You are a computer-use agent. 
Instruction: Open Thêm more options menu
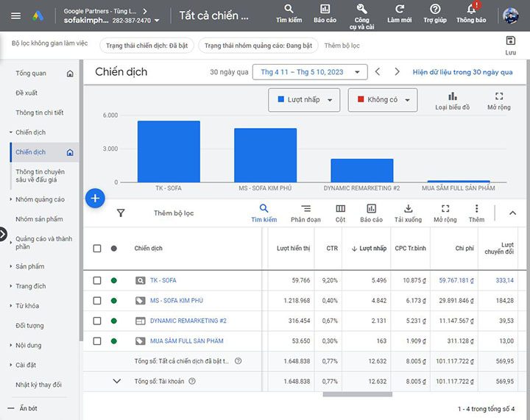(476, 213)
